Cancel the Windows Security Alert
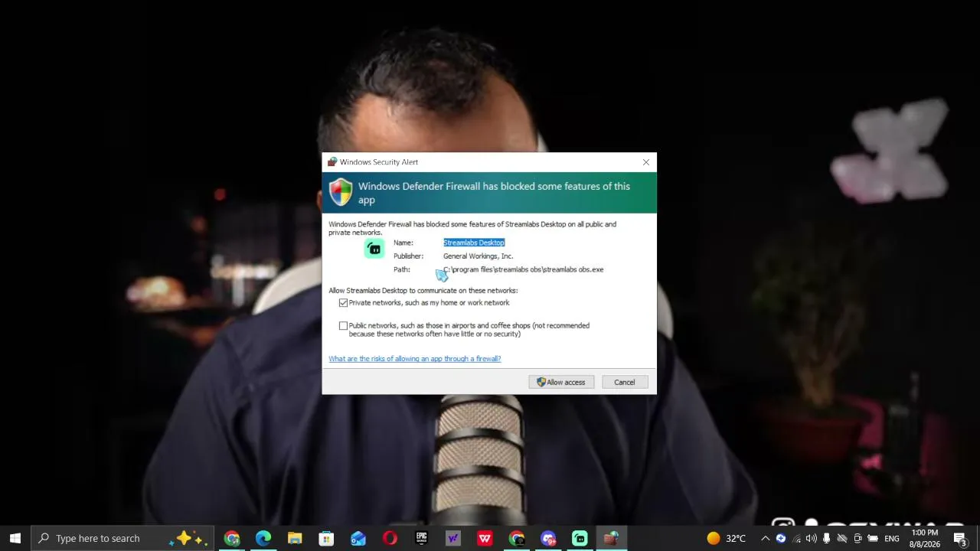The width and height of the screenshot is (980, 551). click(624, 382)
